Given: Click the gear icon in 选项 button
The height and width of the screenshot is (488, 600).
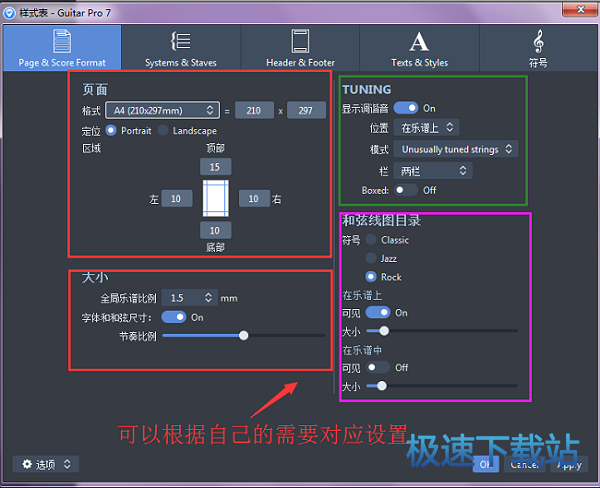Looking at the screenshot, I should click(x=27, y=464).
